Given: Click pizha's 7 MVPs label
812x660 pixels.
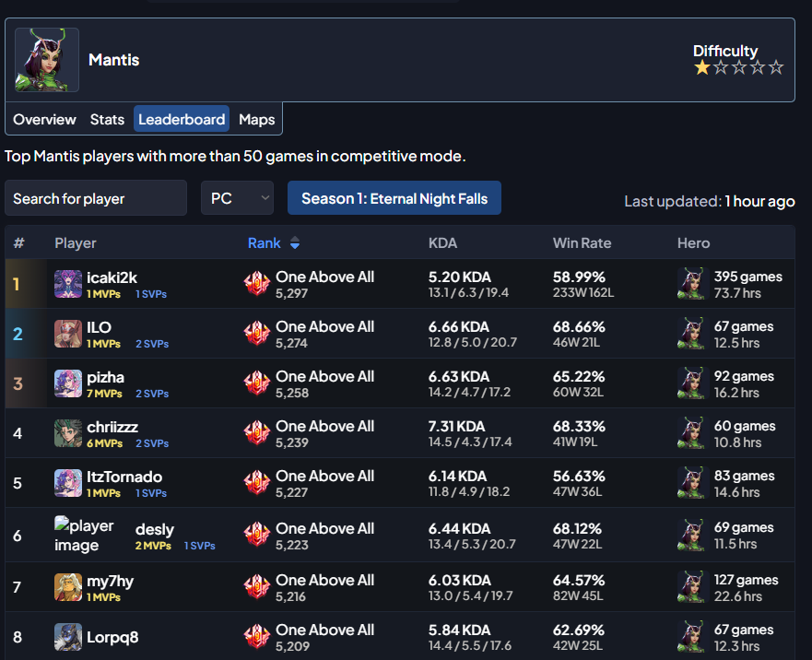Looking at the screenshot, I should tap(104, 394).
